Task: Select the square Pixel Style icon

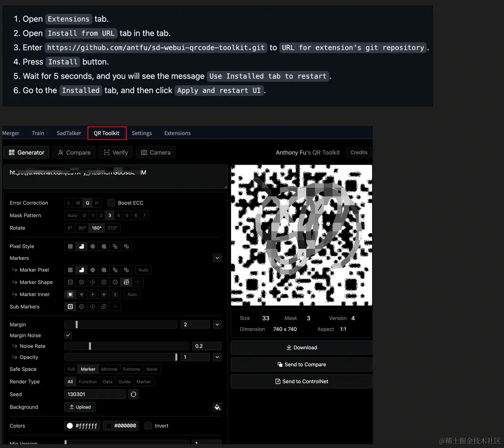Action: [70, 246]
